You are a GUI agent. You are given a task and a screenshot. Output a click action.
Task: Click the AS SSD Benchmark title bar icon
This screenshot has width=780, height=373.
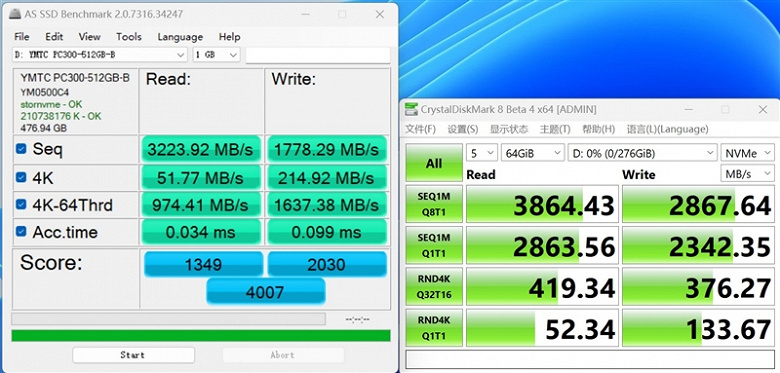(x=16, y=14)
